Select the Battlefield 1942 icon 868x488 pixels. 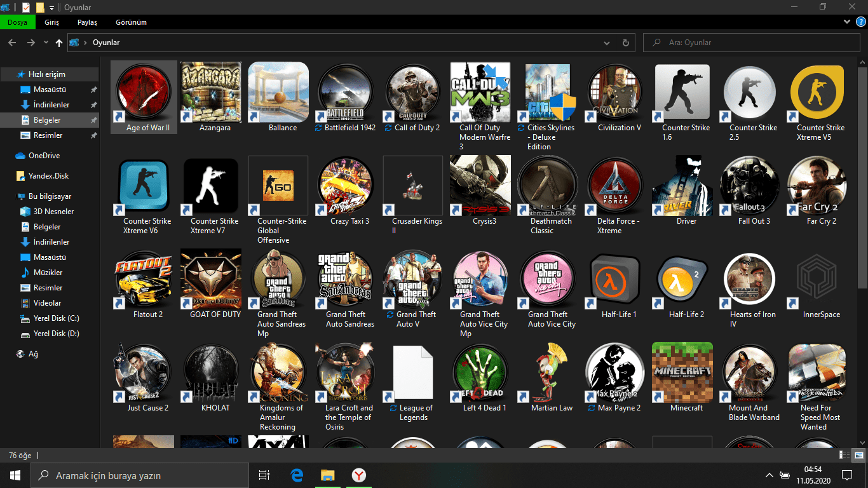(x=346, y=92)
